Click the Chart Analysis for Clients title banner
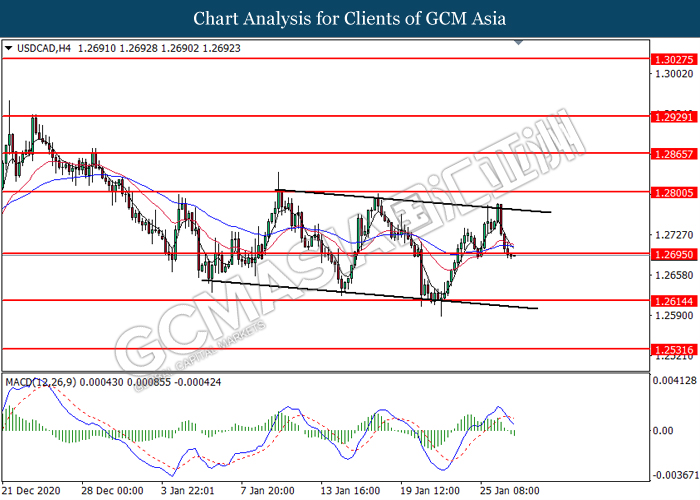The image size is (700, 500). pos(349,18)
